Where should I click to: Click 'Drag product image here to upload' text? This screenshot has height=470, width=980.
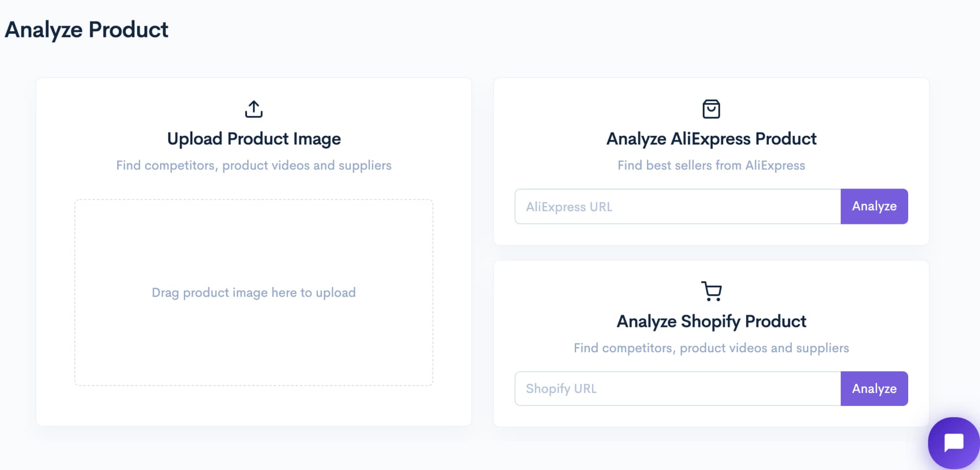(254, 292)
